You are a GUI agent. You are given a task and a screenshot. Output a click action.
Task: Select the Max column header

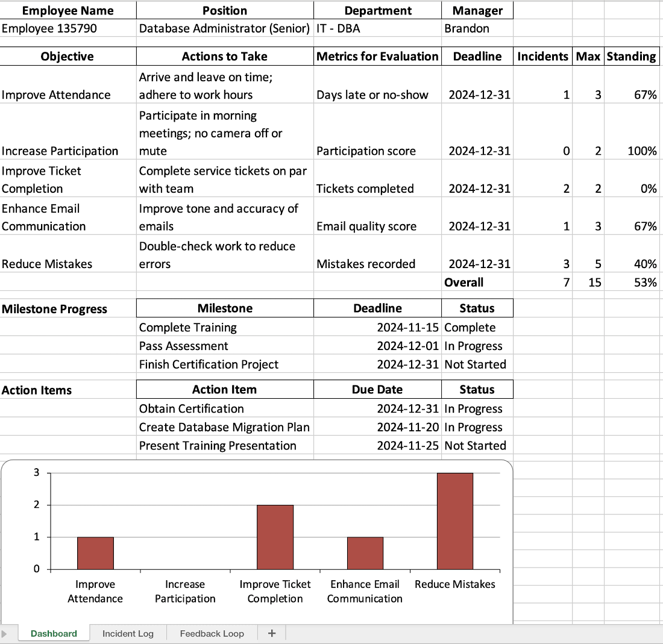point(588,56)
